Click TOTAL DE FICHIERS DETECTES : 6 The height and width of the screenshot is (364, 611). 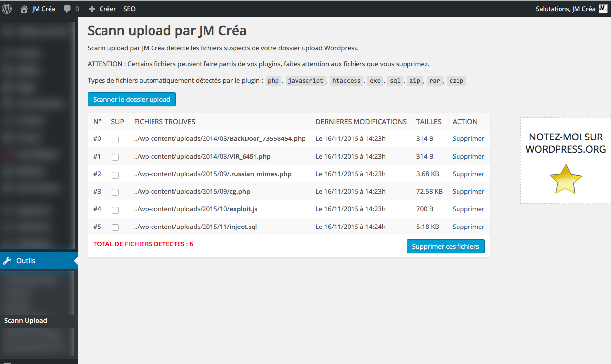(x=143, y=244)
